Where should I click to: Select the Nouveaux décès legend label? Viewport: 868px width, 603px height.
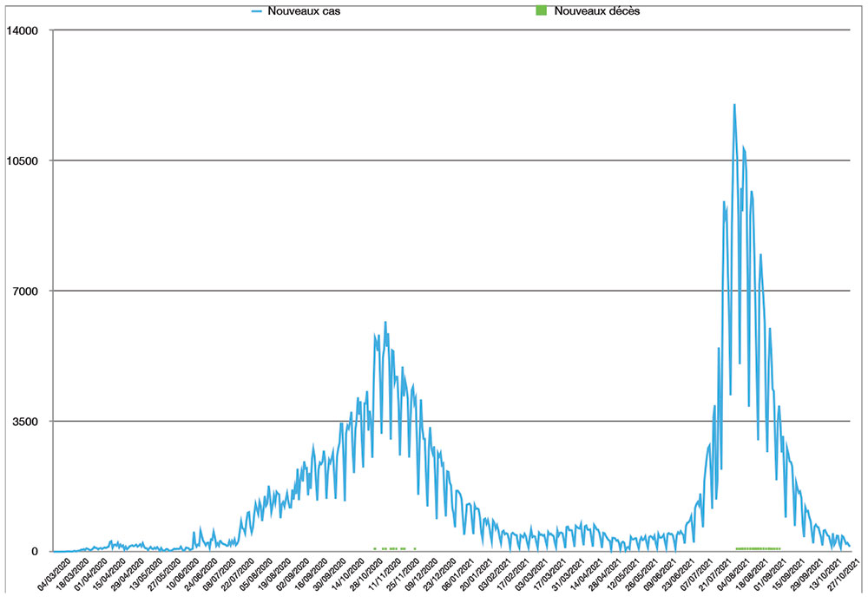tap(597, 11)
